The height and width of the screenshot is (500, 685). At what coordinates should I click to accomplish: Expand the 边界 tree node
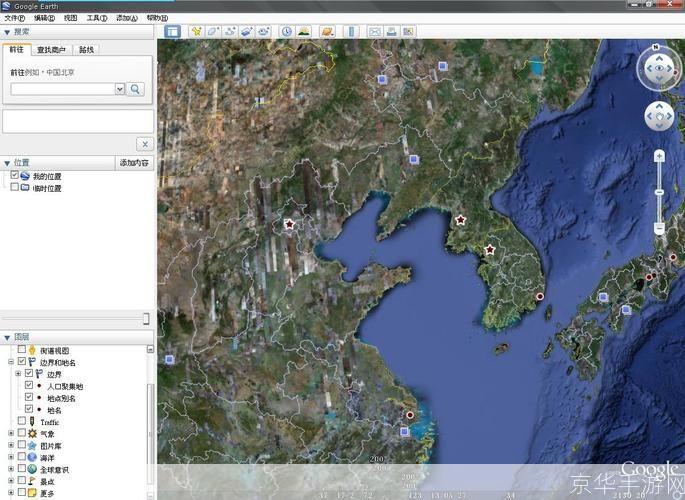pos(18,374)
